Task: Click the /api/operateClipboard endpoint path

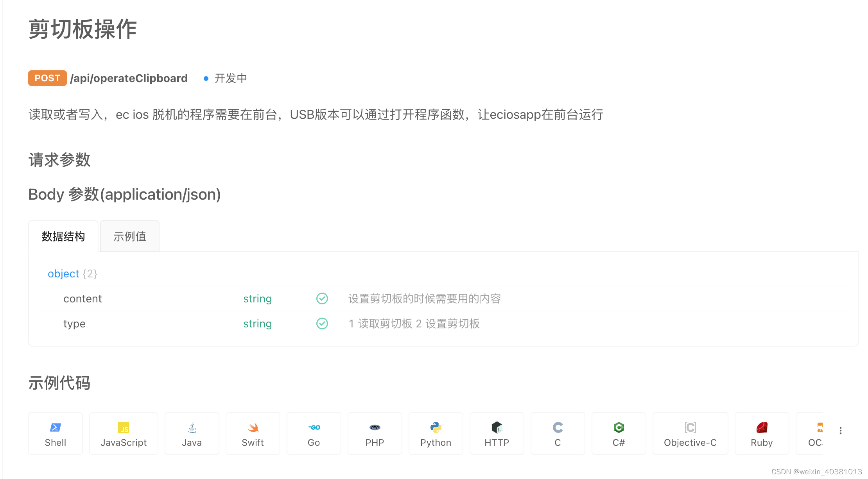Action: [x=129, y=78]
